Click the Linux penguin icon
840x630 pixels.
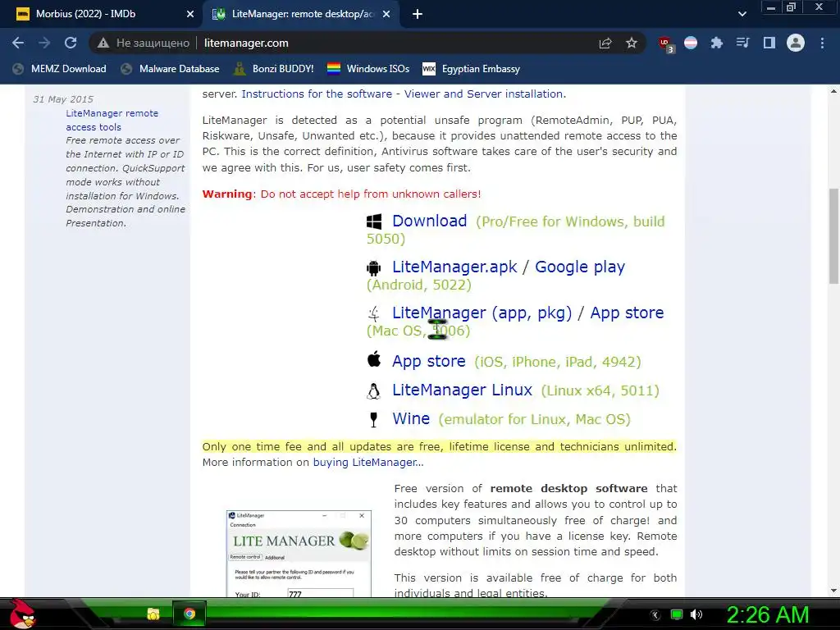click(x=373, y=391)
